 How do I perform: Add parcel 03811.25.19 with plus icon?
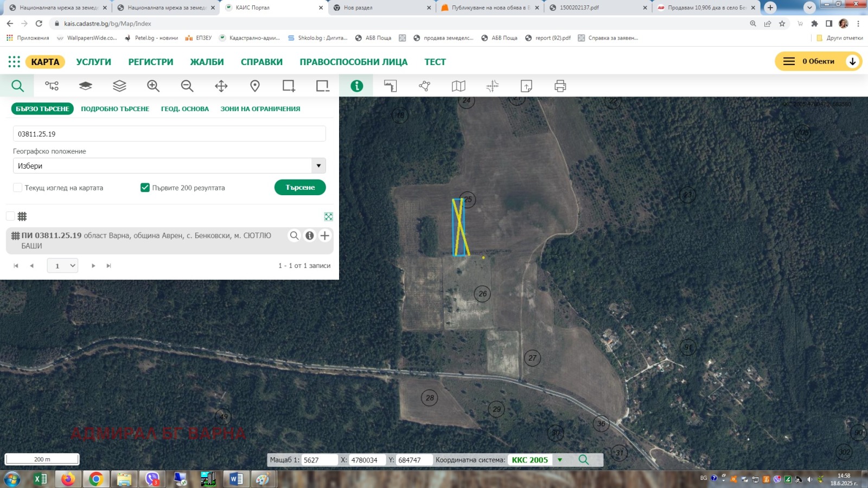pyautogui.click(x=324, y=235)
